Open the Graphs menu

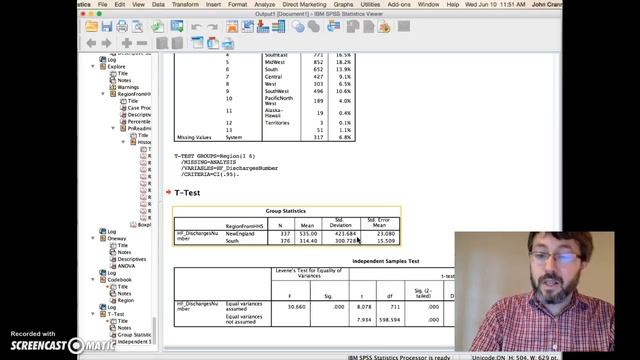tap(343, 4)
